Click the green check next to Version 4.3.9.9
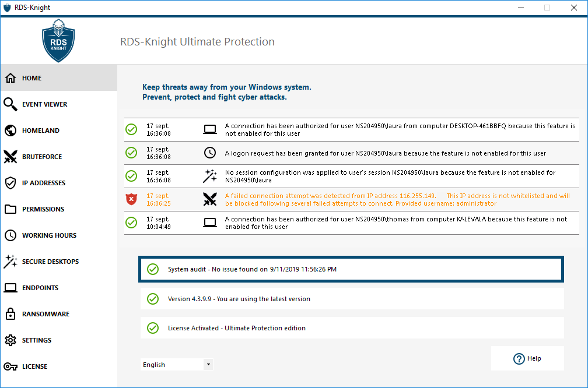The height and width of the screenshot is (388, 588). pyautogui.click(x=153, y=299)
